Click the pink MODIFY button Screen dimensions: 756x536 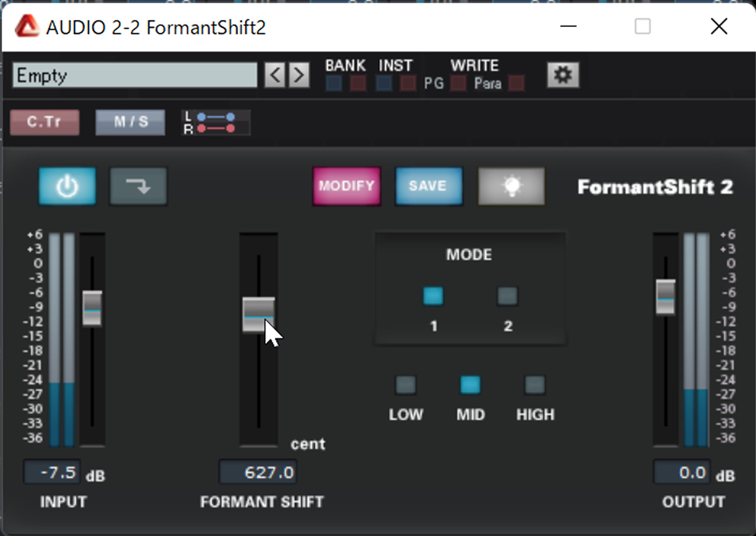click(347, 186)
